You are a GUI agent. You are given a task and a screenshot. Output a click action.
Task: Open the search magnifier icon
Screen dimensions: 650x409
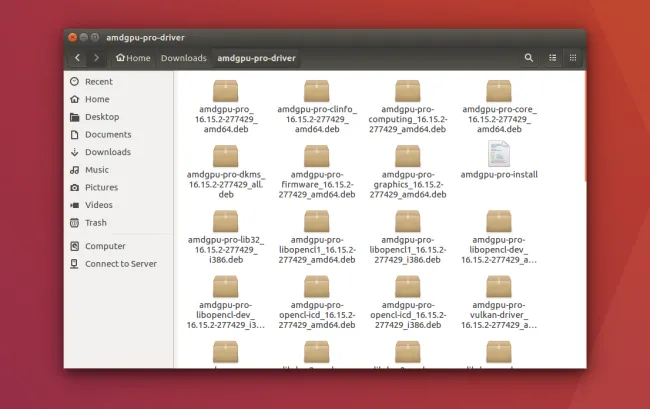click(529, 58)
